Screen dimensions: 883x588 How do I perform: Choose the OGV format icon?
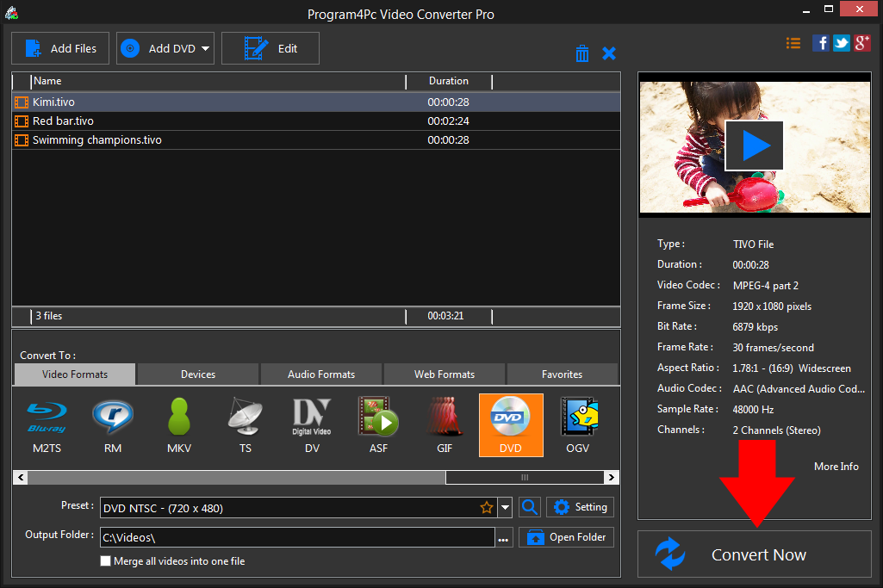pos(578,425)
